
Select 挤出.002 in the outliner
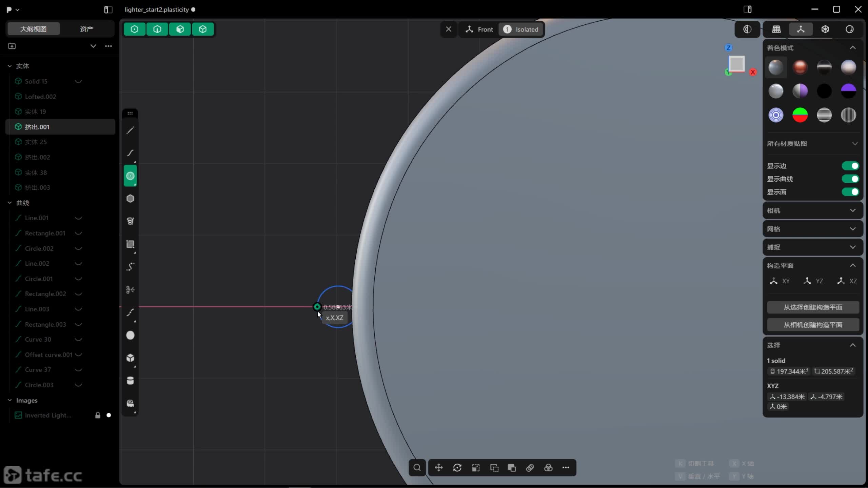point(37,157)
